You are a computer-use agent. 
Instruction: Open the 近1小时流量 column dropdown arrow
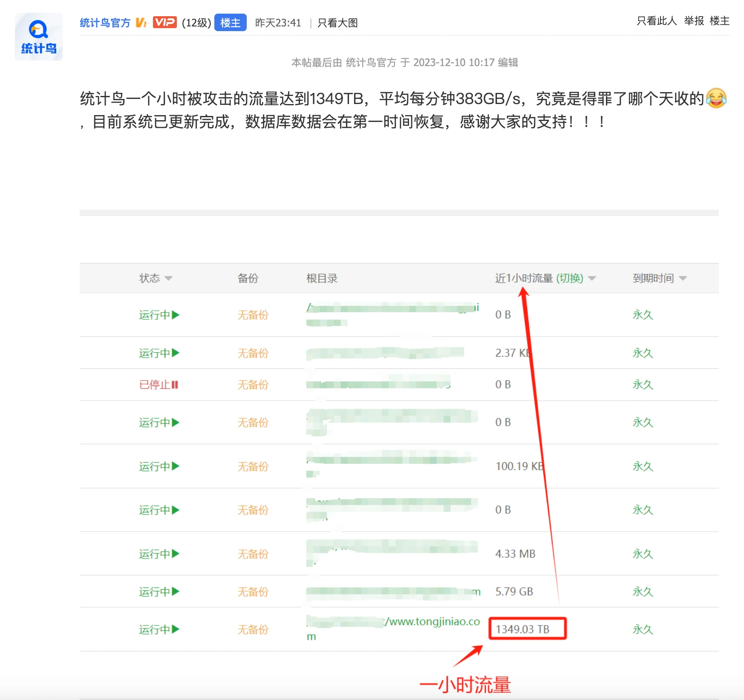tap(592, 278)
